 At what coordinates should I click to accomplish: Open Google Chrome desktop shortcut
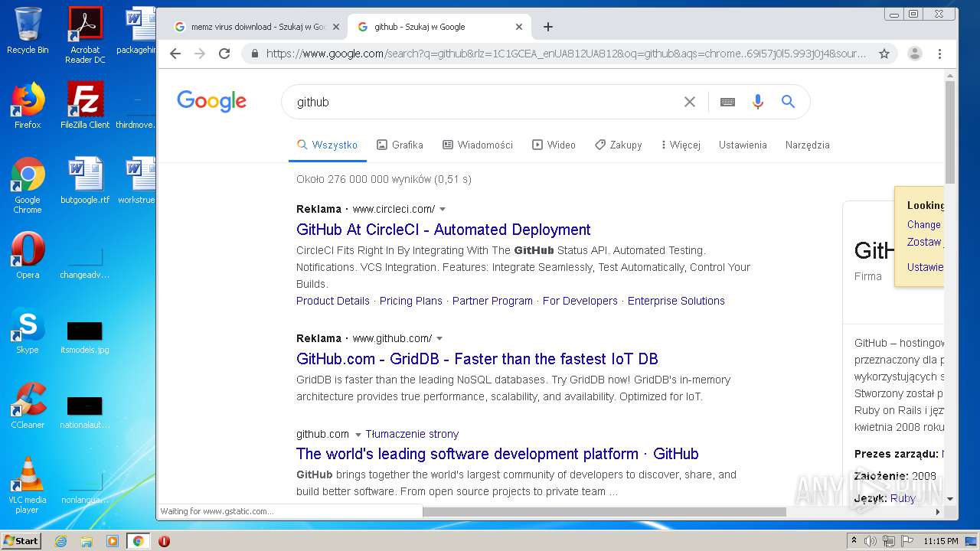[x=28, y=185]
